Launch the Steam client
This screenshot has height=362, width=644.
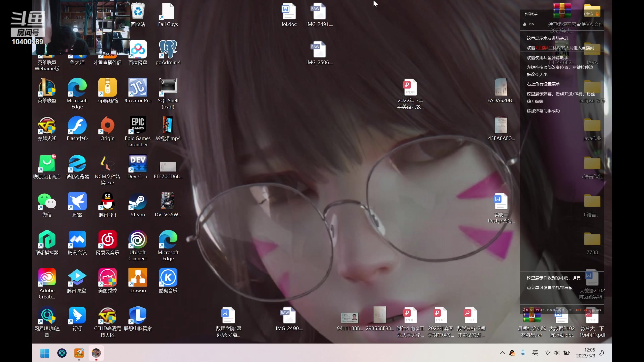(138, 205)
